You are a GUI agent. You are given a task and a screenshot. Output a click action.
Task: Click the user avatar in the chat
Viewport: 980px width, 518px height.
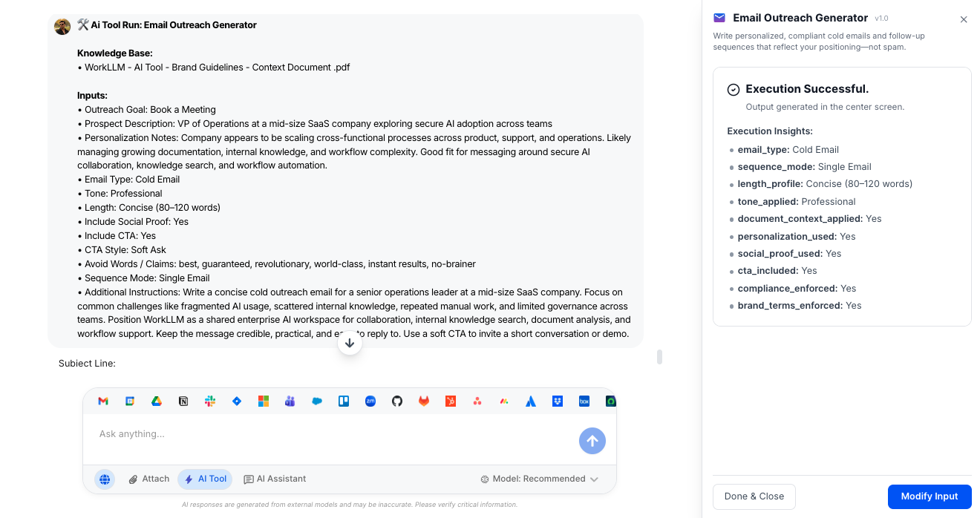pos(62,26)
